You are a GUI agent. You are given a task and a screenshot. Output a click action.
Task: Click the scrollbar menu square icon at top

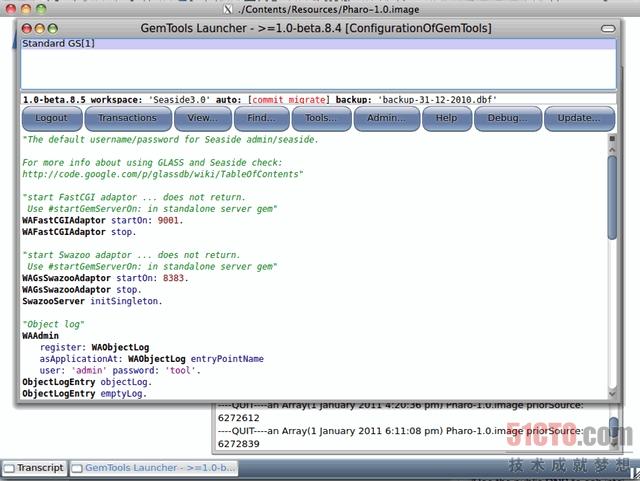point(612,139)
